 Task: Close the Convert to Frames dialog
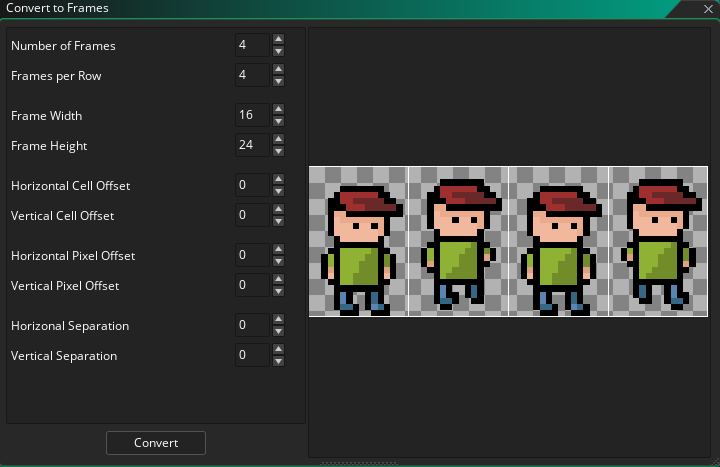click(708, 9)
